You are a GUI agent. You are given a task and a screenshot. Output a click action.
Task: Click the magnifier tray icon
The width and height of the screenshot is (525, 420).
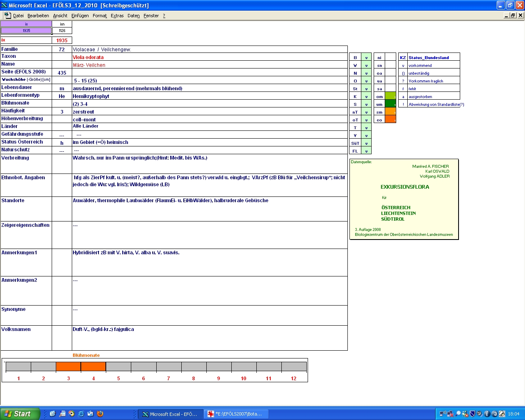pyautogui.click(x=458, y=414)
